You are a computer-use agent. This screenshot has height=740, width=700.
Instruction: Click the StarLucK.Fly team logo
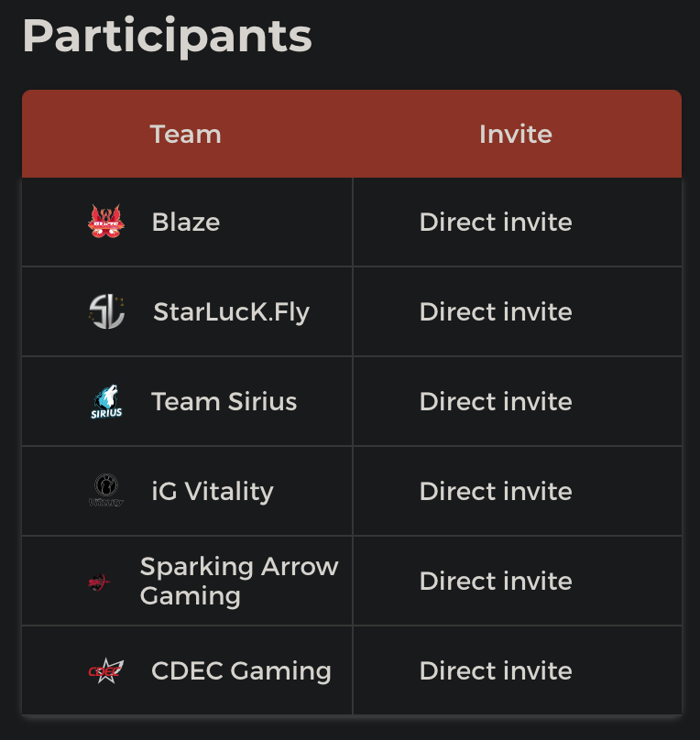pyautogui.click(x=106, y=311)
